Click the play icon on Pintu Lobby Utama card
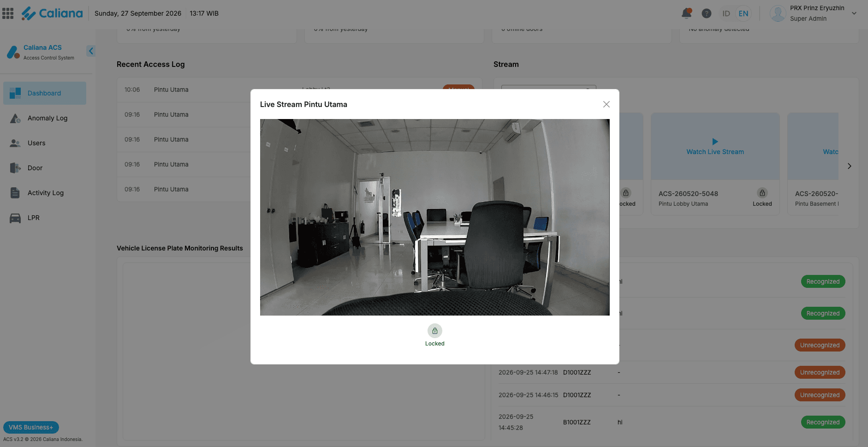This screenshot has height=447, width=868. pyautogui.click(x=715, y=142)
